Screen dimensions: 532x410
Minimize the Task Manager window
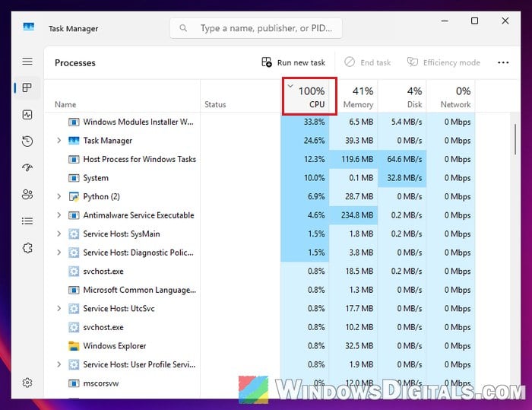[445, 21]
